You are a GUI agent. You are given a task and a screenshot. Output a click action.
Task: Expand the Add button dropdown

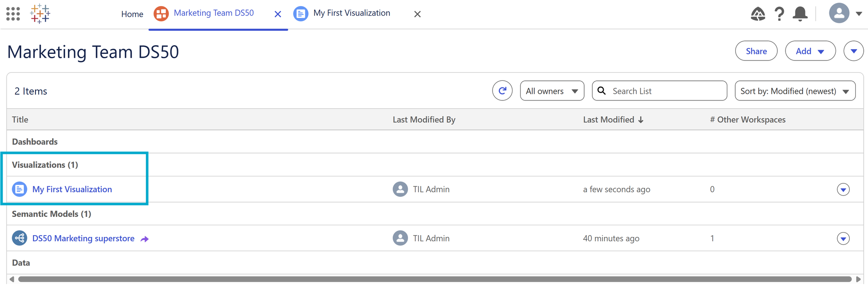point(810,51)
